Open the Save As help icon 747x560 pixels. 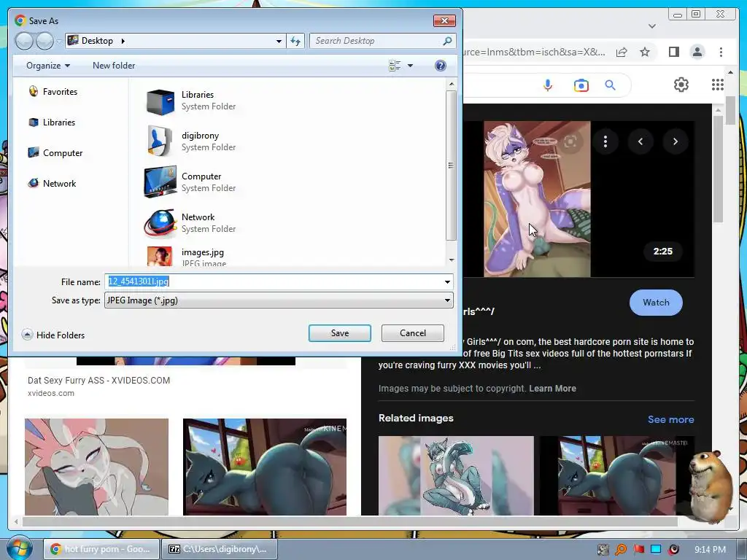[441, 66]
